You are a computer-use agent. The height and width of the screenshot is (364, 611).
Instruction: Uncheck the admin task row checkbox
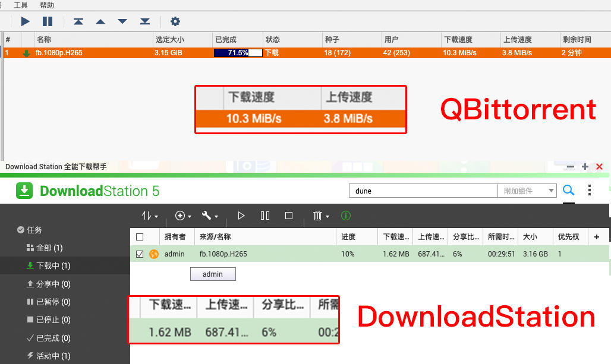tap(140, 254)
